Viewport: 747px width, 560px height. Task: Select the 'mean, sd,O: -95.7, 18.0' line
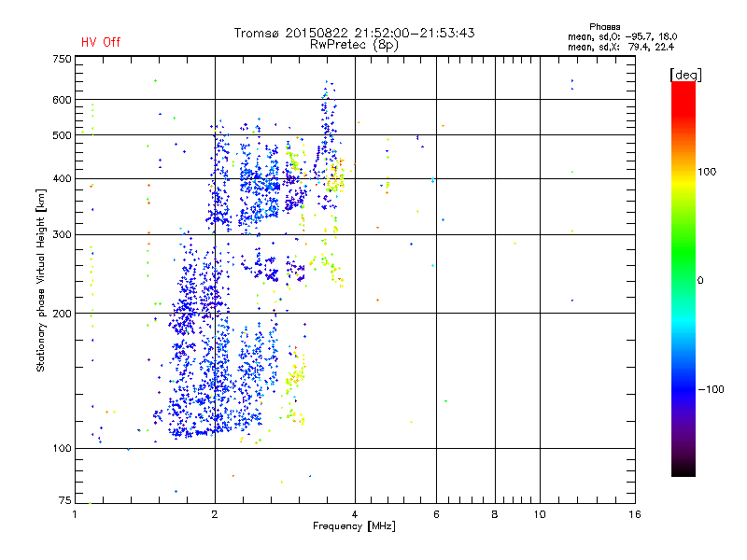[622, 36]
